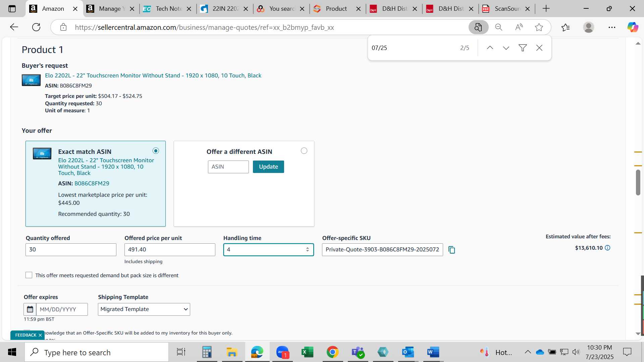Open Calculator from the taskbar
This screenshot has width=644, height=362.
point(207,352)
